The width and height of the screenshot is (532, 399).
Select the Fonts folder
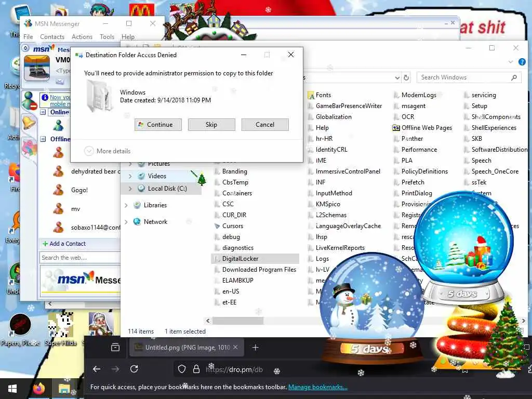click(320, 95)
